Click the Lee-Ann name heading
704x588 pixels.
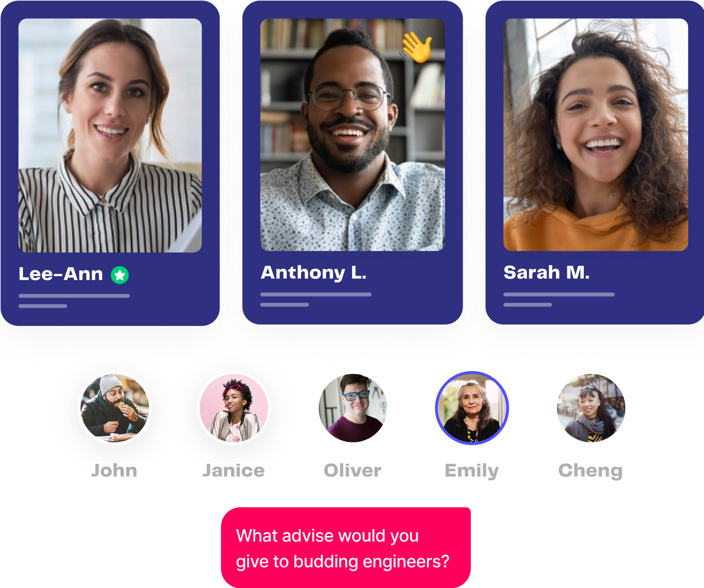[61, 274]
